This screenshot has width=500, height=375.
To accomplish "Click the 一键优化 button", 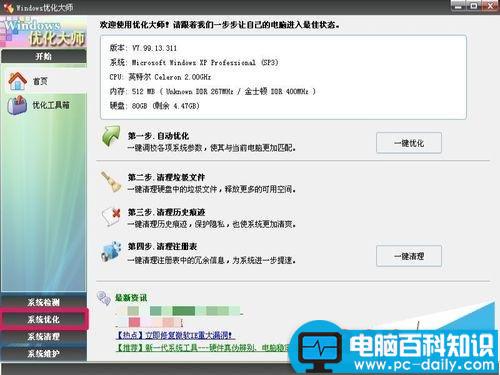I will pos(409,143).
